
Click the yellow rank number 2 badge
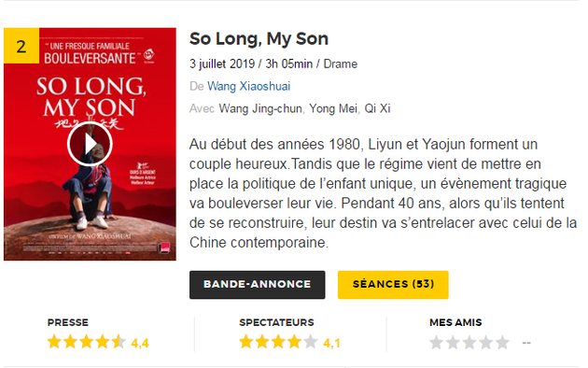pos(21,46)
